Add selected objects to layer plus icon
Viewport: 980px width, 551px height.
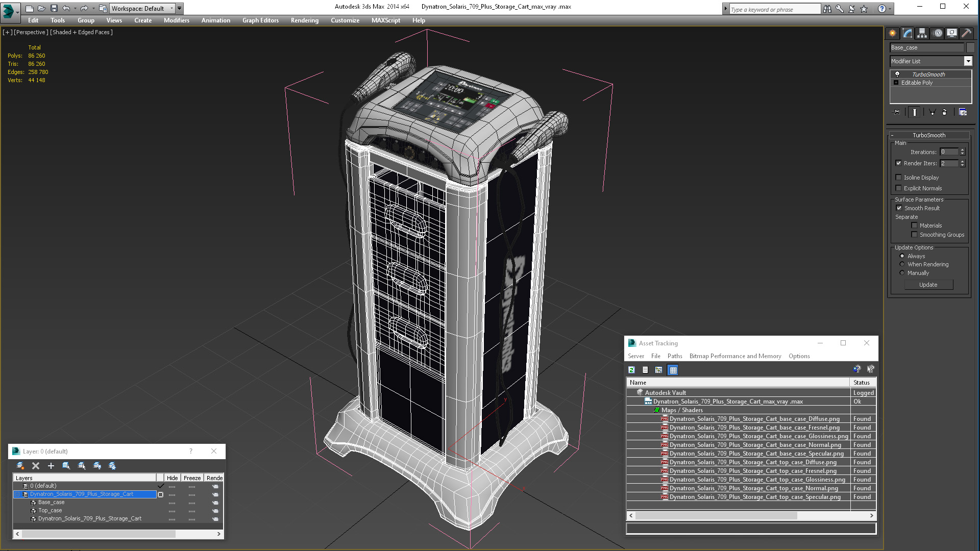point(51,466)
